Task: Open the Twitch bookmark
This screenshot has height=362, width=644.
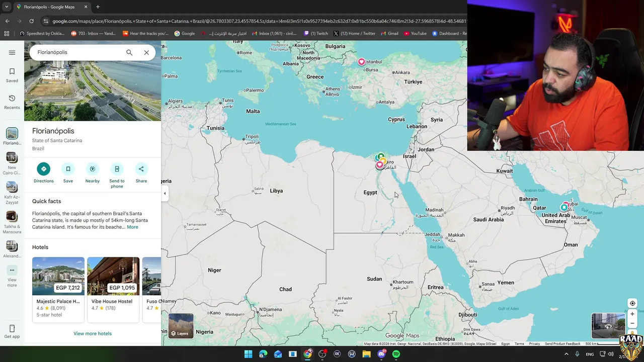Action: [315, 34]
